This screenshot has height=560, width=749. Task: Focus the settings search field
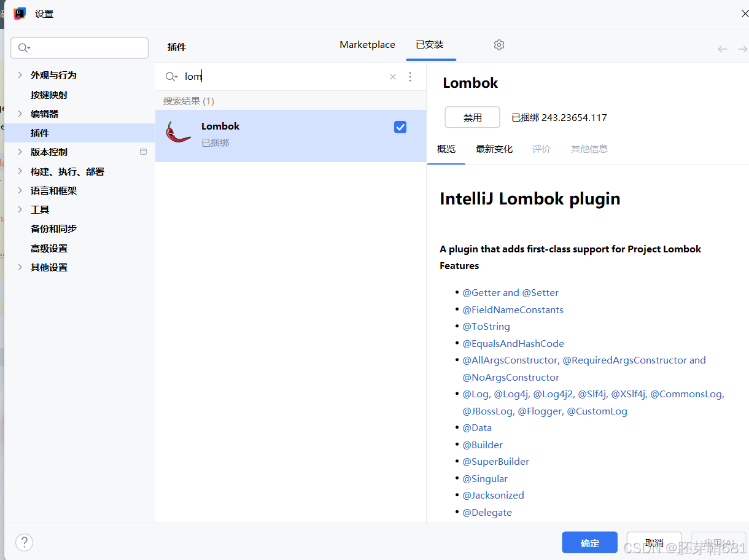tap(80, 48)
